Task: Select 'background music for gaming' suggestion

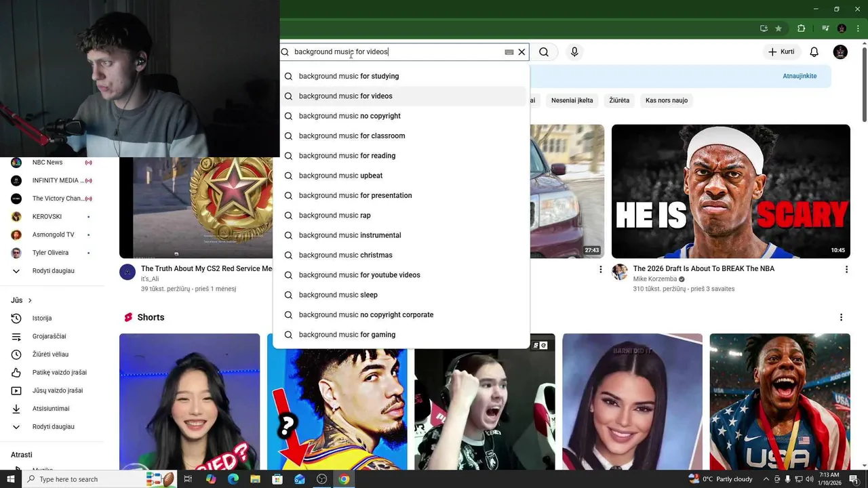Action: coord(401,335)
